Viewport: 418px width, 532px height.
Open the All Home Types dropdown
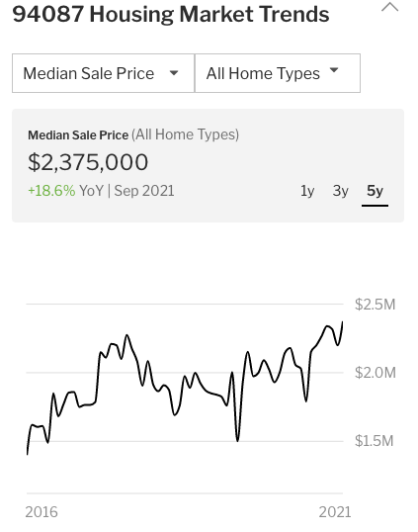click(x=278, y=73)
